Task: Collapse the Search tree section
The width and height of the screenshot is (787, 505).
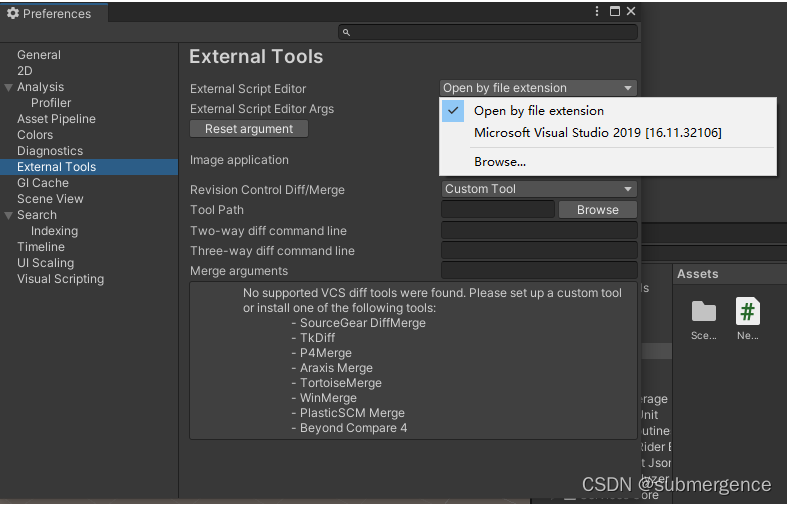Action: (x=8, y=215)
